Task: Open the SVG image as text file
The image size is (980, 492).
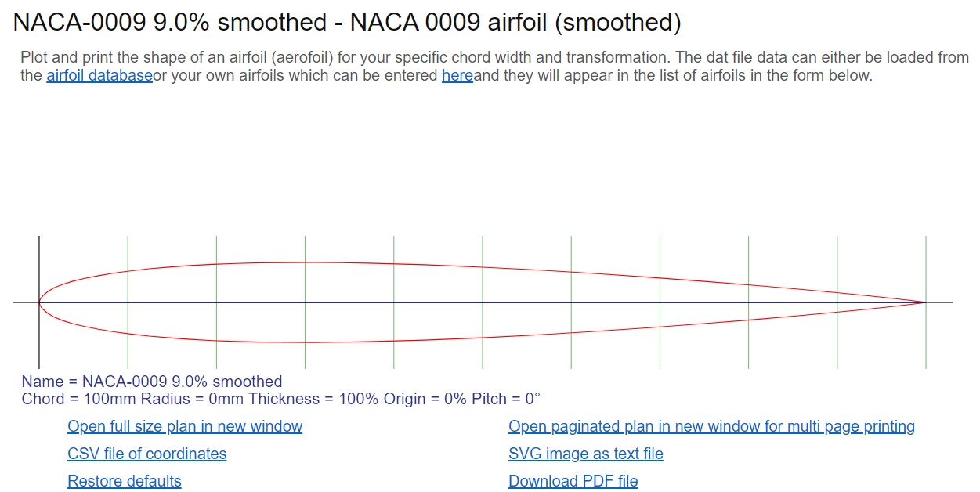Action: click(x=585, y=454)
